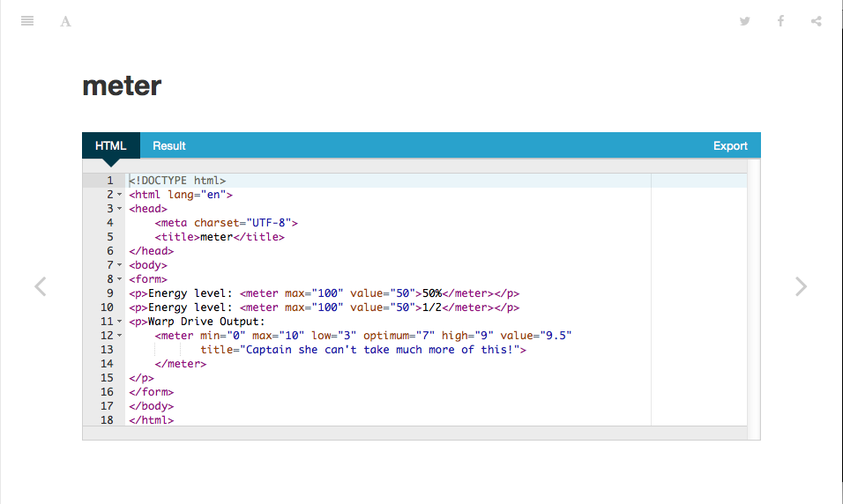This screenshot has width=843, height=504.
Task: Collapse the meter tag fold on line 12
Action: pyautogui.click(x=119, y=336)
